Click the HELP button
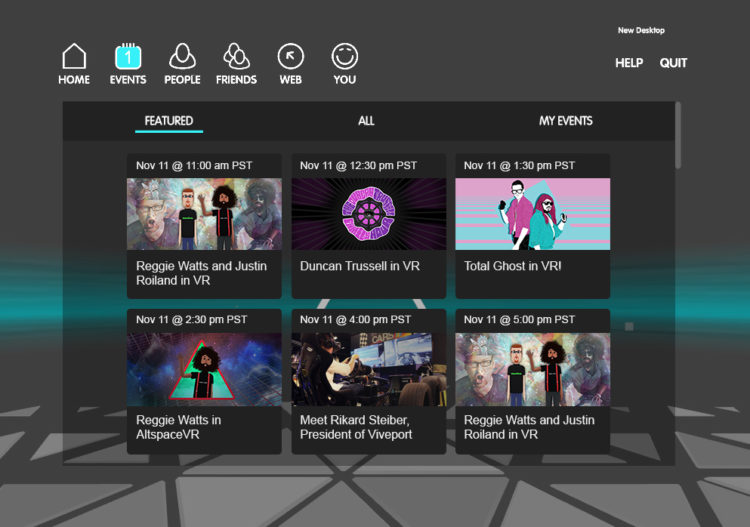 coord(629,63)
